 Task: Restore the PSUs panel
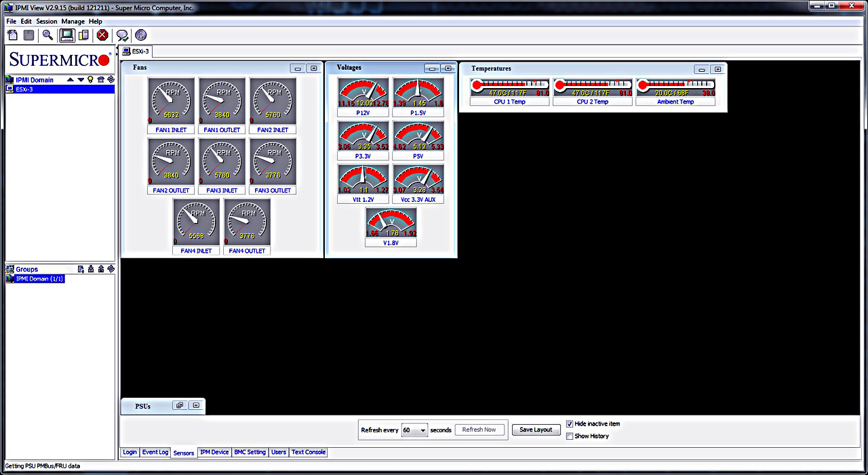[179, 405]
